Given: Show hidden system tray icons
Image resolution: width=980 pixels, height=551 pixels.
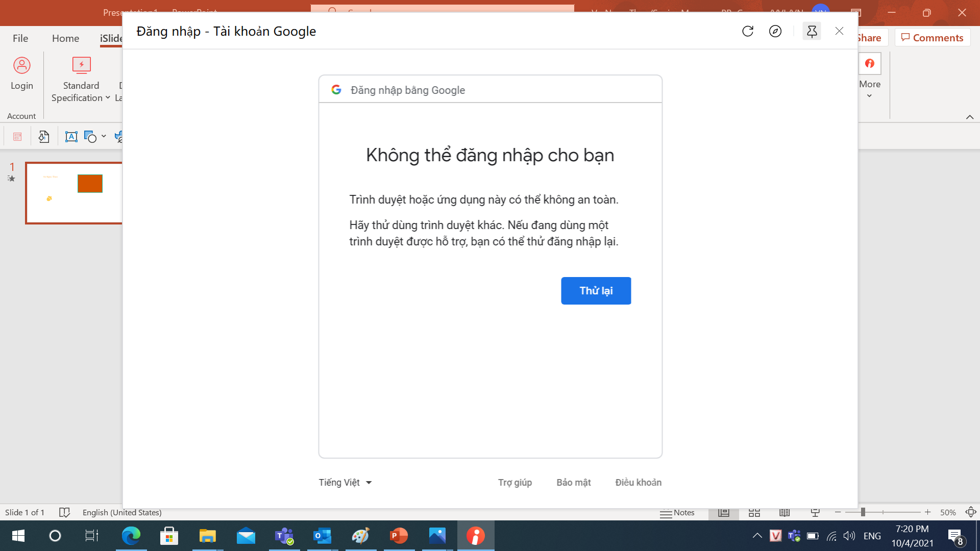Looking at the screenshot, I should 757,536.
